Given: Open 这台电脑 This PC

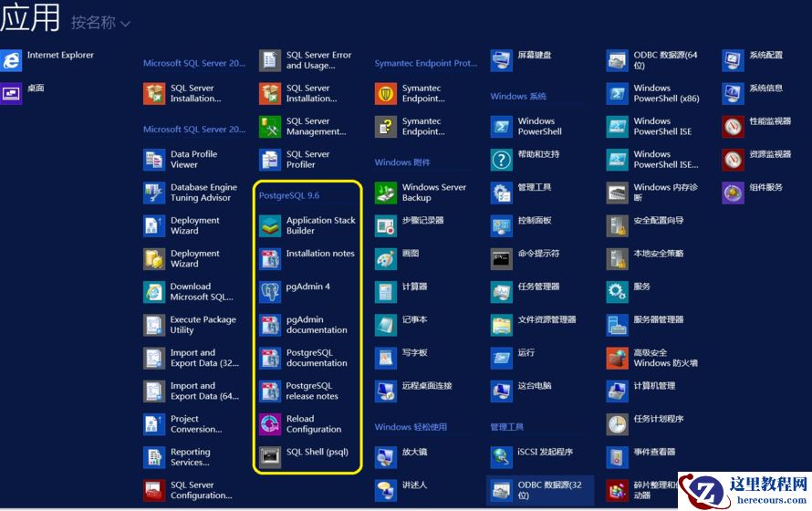Looking at the screenshot, I should tap(522, 391).
